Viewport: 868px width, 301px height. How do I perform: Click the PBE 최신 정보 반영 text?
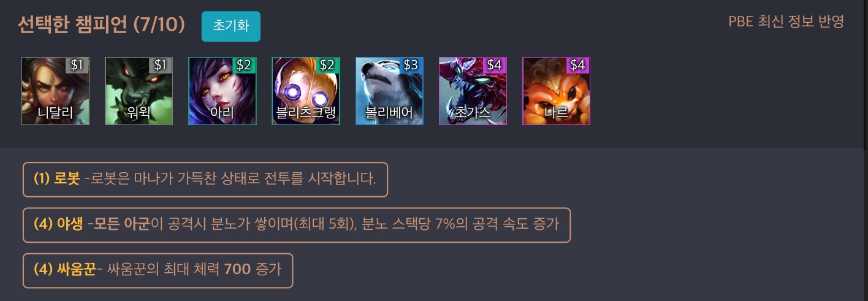click(x=786, y=22)
